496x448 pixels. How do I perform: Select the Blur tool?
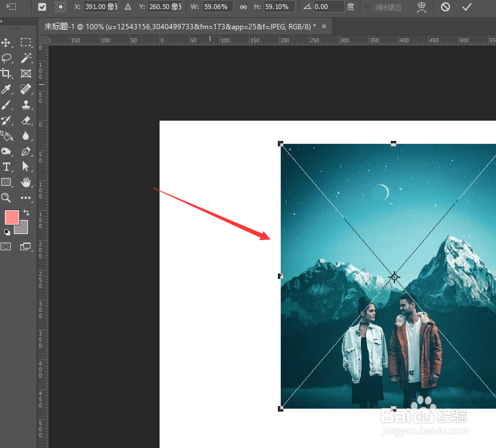(x=26, y=136)
